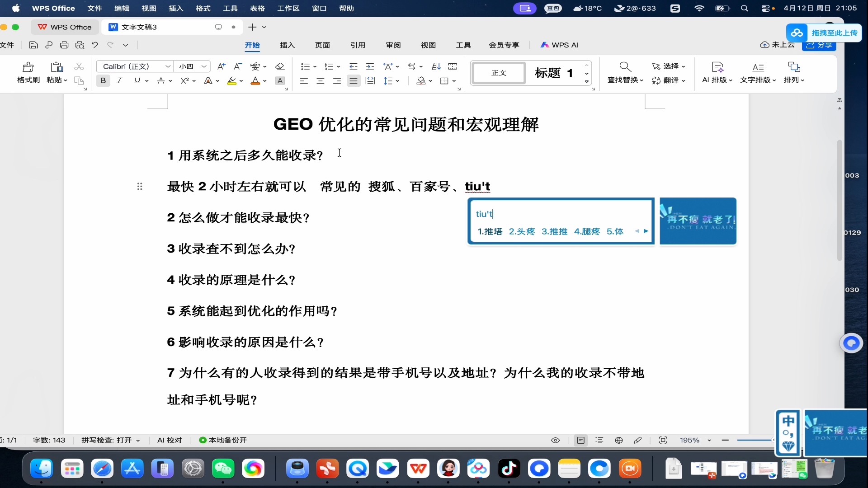Align text right
Viewport: 868px width, 488px height.
pyautogui.click(x=337, y=81)
